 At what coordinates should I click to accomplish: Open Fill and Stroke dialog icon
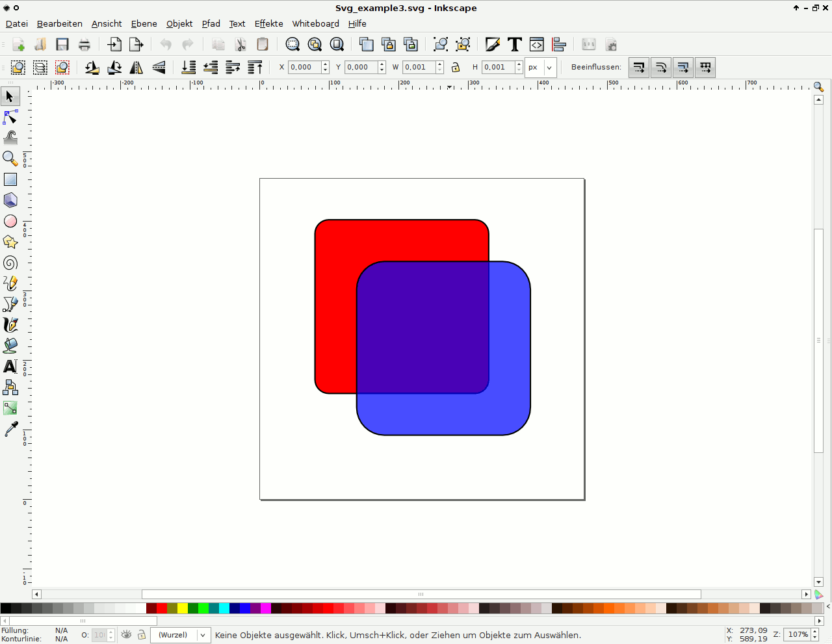click(x=493, y=44)
